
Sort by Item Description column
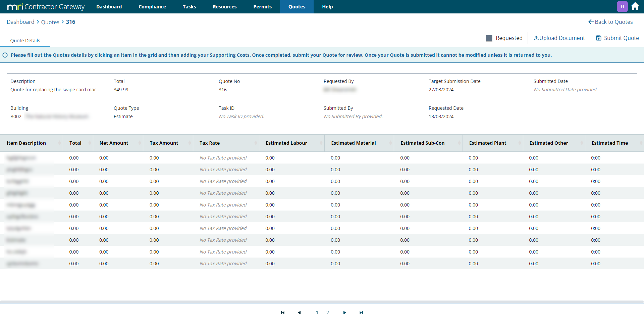point(26,143)
